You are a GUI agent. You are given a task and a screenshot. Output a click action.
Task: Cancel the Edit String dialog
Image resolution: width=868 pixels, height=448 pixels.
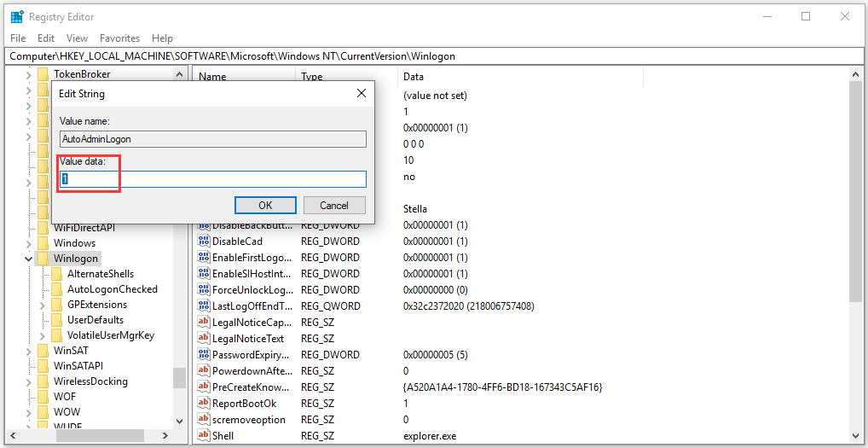pyautogui.click(x=334, y=206)
